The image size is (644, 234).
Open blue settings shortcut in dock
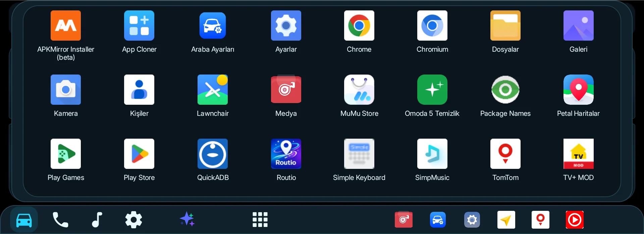click(x=472, y=220)
